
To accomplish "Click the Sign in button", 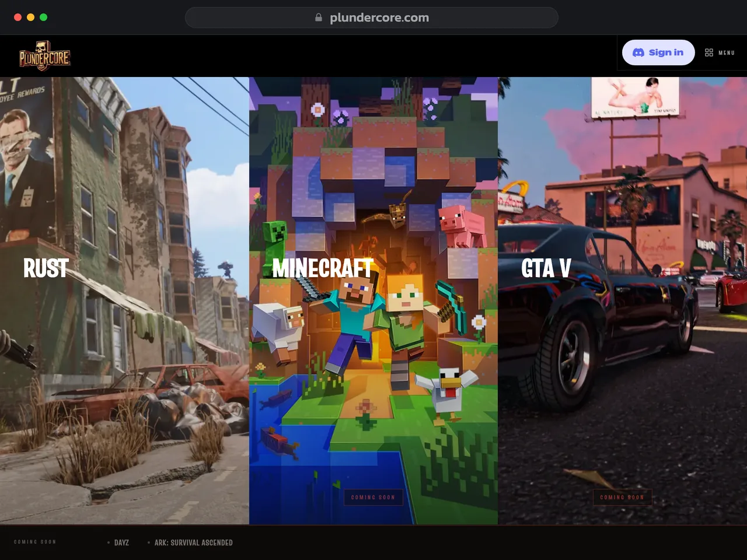I will (658, 52).
